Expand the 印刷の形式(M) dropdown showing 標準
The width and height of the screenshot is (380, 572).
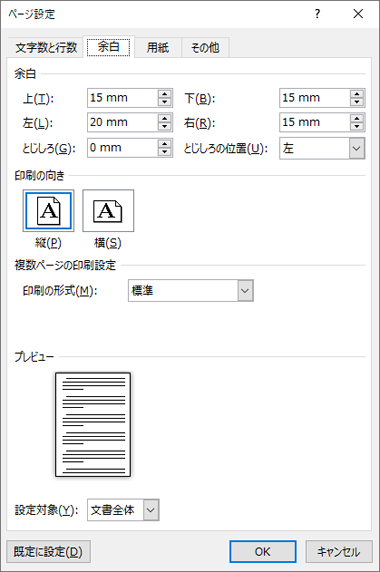tap(191, 291)
